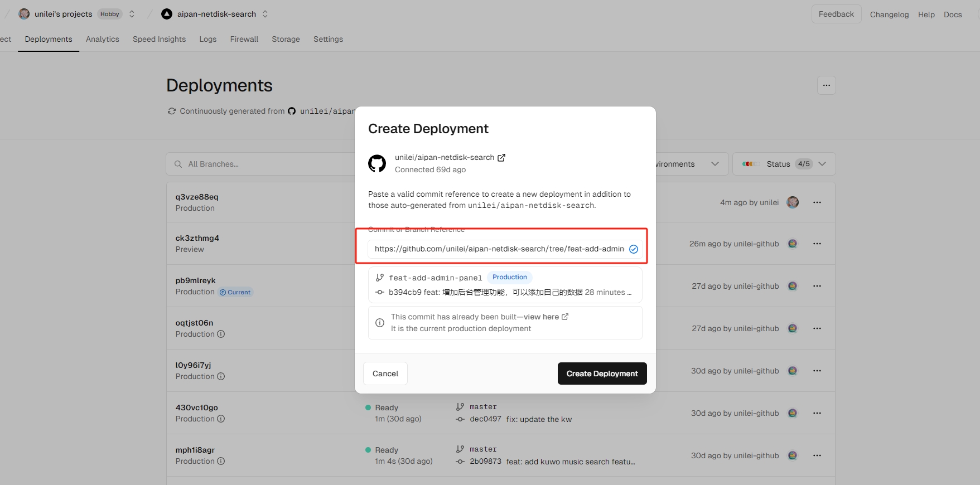Open the more menu for the ck3zthmg4 row
Viewport: 980px width, 485px height.
[x=817, y=244]
